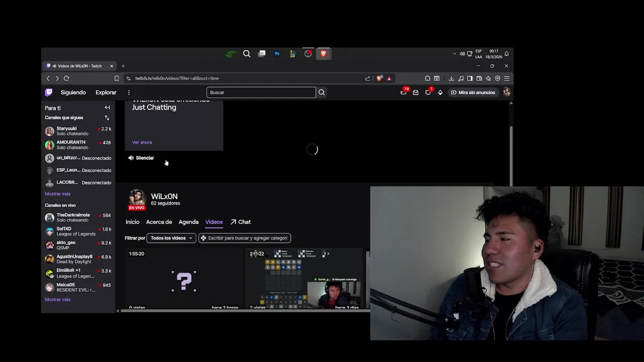Viewport: 644px width, 362px height.
Task: Open the browser hamburger main menu
Action: pos(507,78)
